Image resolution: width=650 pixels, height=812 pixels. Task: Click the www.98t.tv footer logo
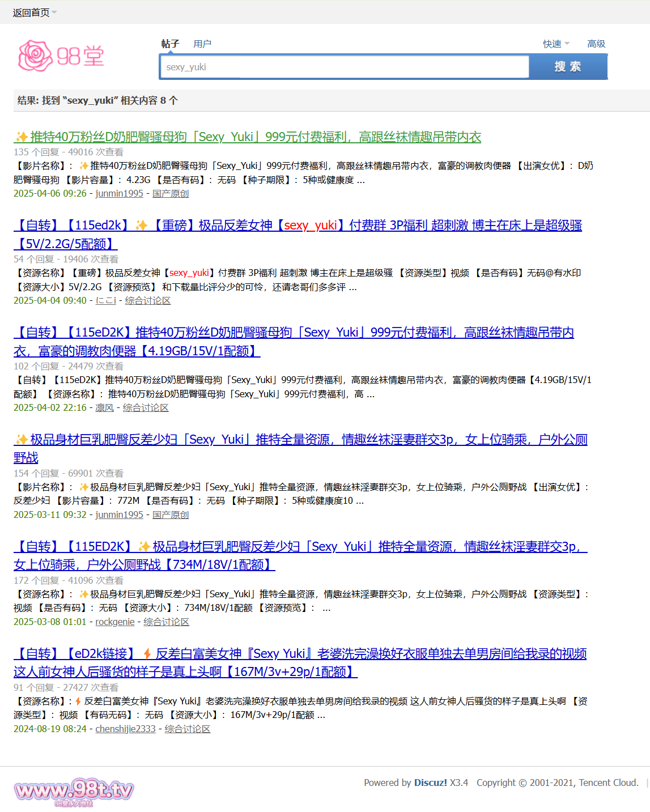coord(74,791)
